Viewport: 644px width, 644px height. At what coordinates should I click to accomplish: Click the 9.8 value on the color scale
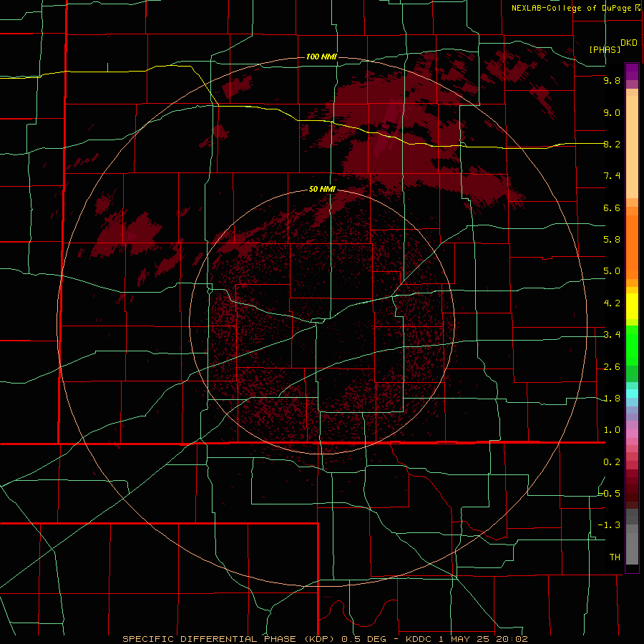pos(612,80)
